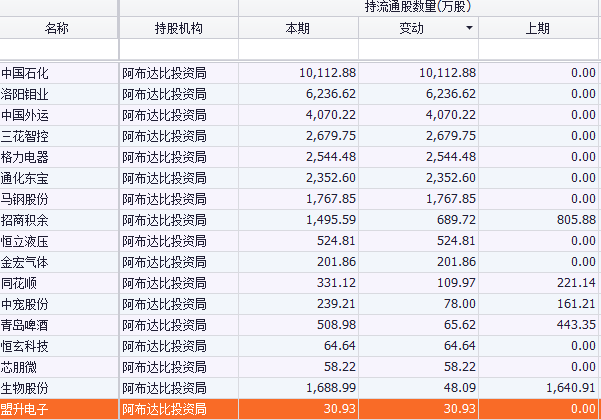This screenshot has width=601, height=420.
Task: Click 阿布达比投资局 in the 盟升电子 row
Action: [x=164, y=409]
